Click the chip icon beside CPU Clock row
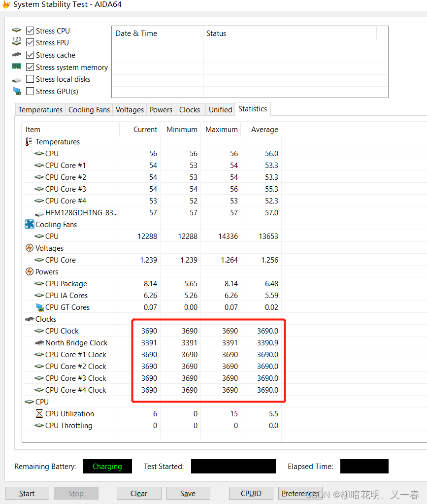427x504 pixels. pyautogui.click(x=39, y=331)
